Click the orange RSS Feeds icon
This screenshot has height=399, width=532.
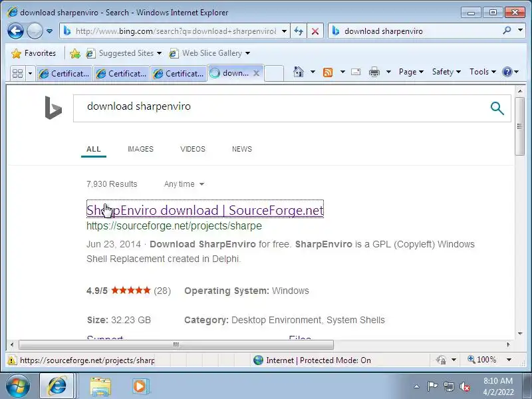328,72
